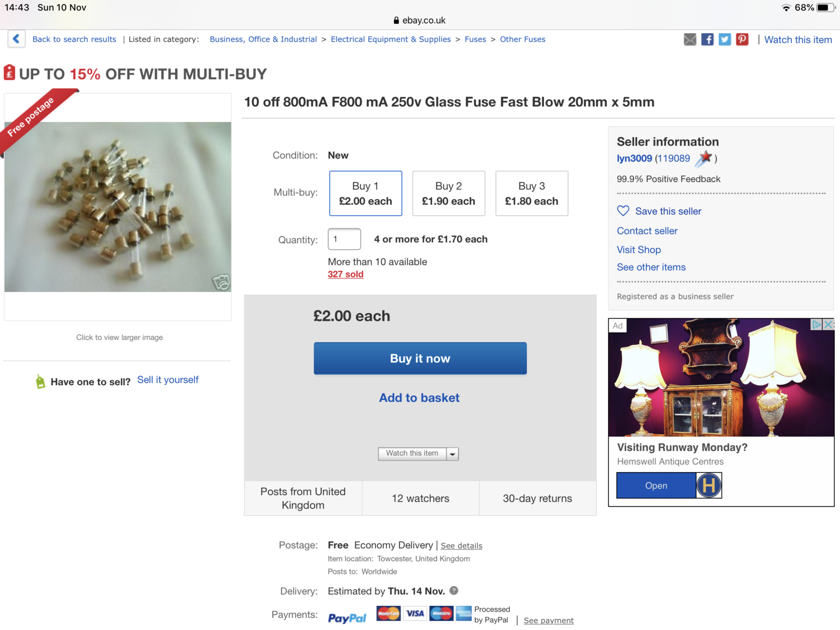The width and height of the screenshot is (840, 630).
Task: Click the back arrow icon
Action: pos(16,39)
